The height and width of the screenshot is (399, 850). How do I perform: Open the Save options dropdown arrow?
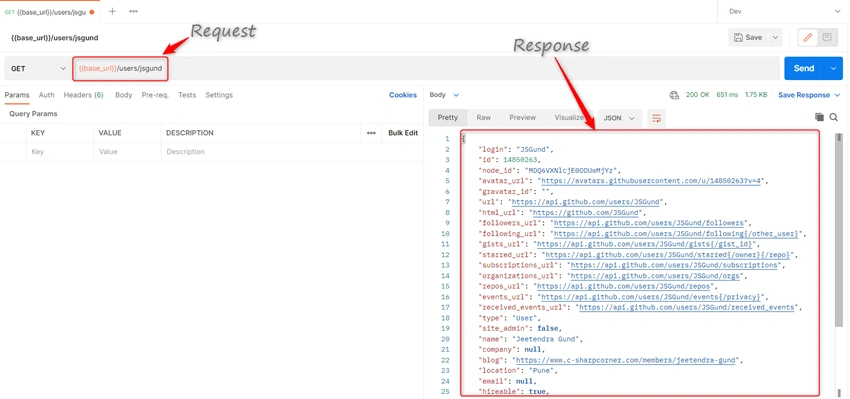(x=775, y=37)
